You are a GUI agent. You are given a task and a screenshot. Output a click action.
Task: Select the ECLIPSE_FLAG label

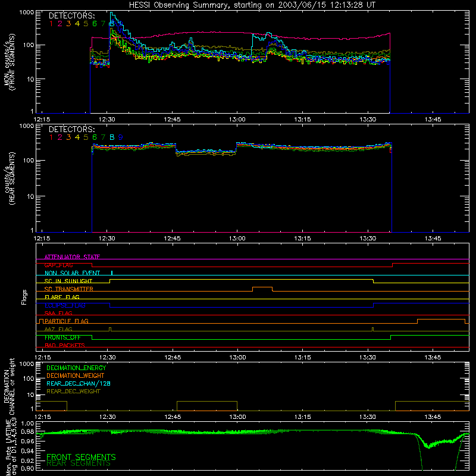coord(65,305)
